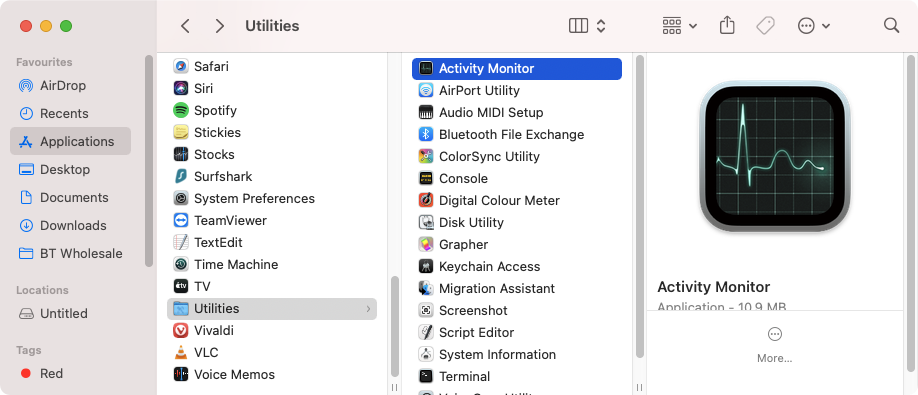The width and height of the screenshot is (918, 395).
Task: Click the Stickies app icon
Action: pyautogui.click(x=181, y=132)
